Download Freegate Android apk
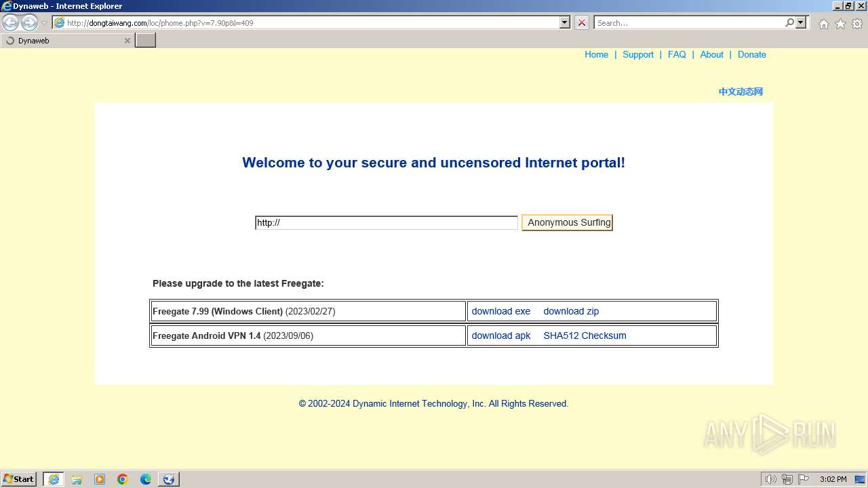The height and width of the screenshot is (488, 868). pos(501,335)
